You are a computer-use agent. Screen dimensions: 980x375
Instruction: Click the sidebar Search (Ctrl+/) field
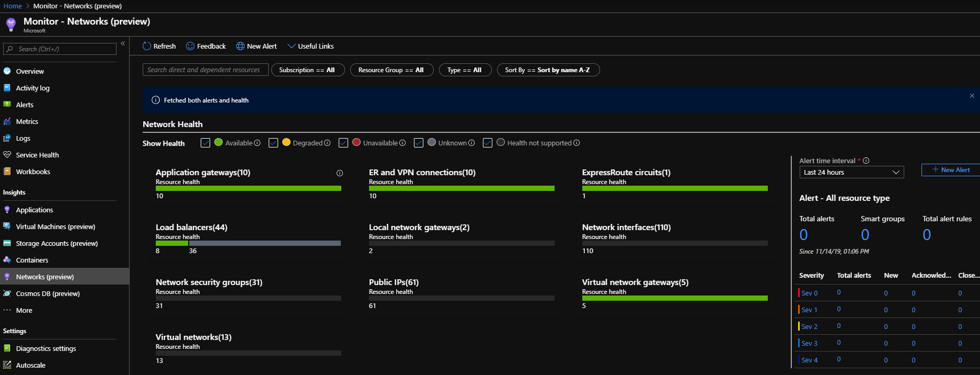click(x=60, y=49)
